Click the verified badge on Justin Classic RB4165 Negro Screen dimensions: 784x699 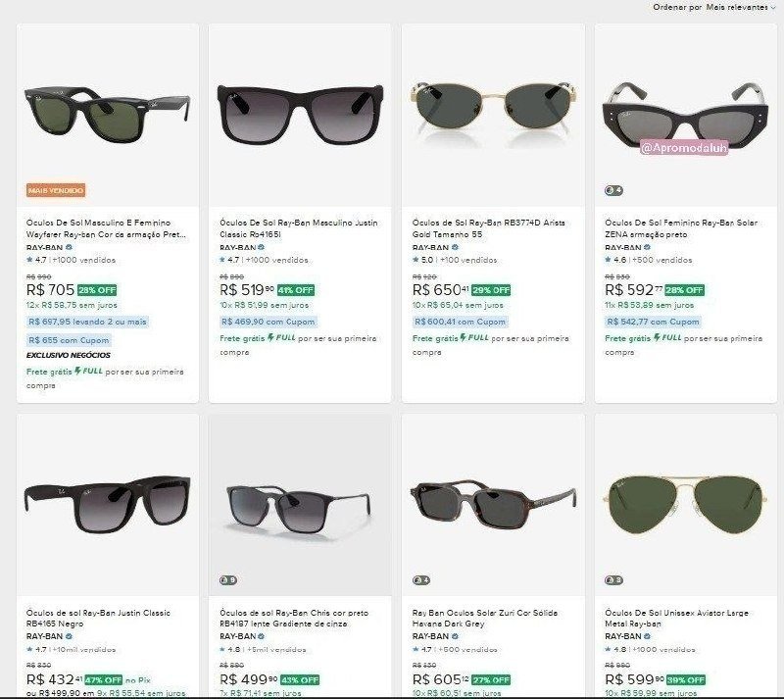click(69, 636)
